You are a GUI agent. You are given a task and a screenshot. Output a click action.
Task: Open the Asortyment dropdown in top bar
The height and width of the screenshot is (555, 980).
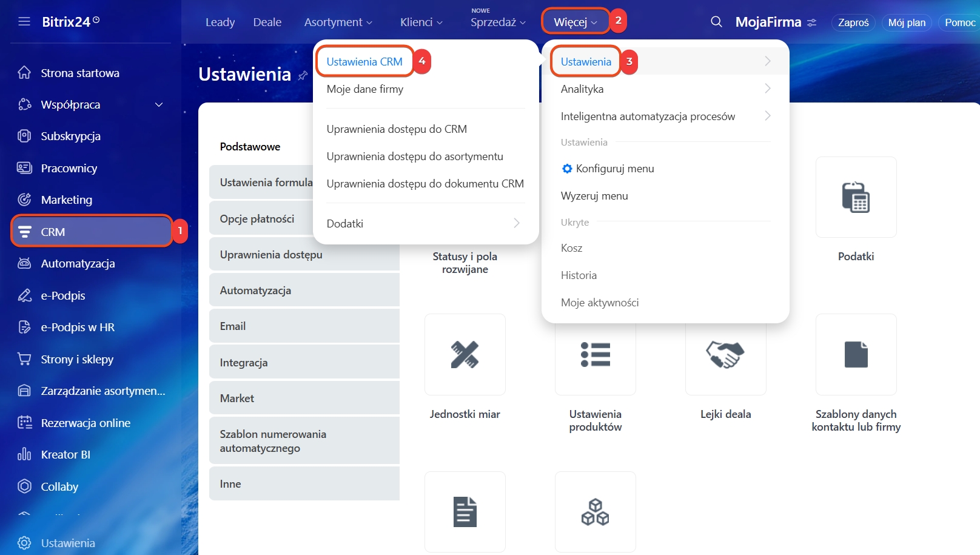pos(338,22)
